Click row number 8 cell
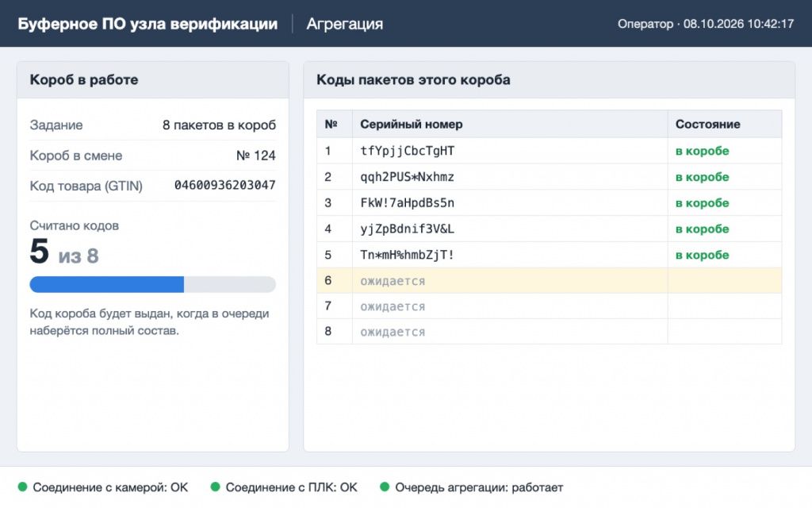812x508 pixels. point(335,331)
